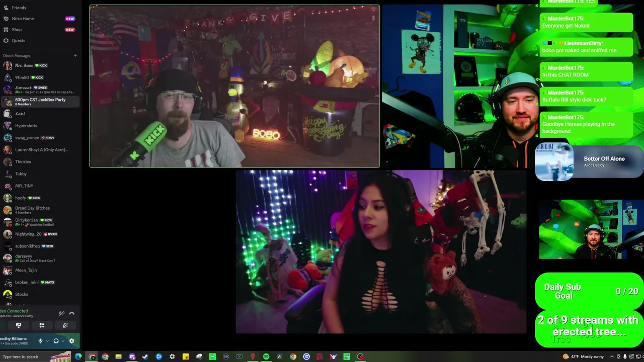The width and height of the screenshot is (644, 362).
Task: Open the Dirtykor3an direct message
Action: pos(40,222)
